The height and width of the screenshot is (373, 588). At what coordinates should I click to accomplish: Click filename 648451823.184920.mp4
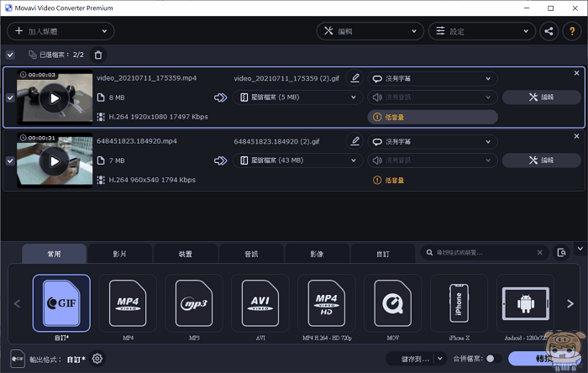coord(137,141)
